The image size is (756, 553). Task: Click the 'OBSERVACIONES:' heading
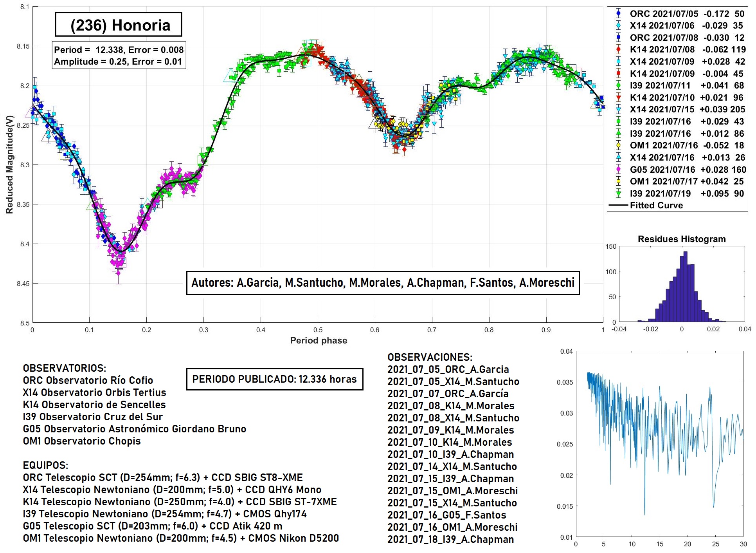(430, 357)
